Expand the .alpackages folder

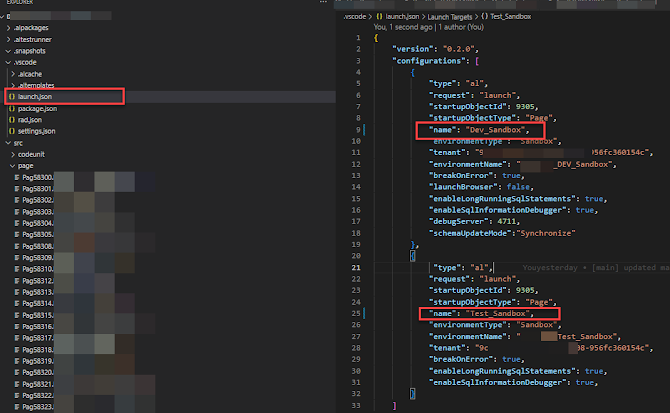click(9, 27)
